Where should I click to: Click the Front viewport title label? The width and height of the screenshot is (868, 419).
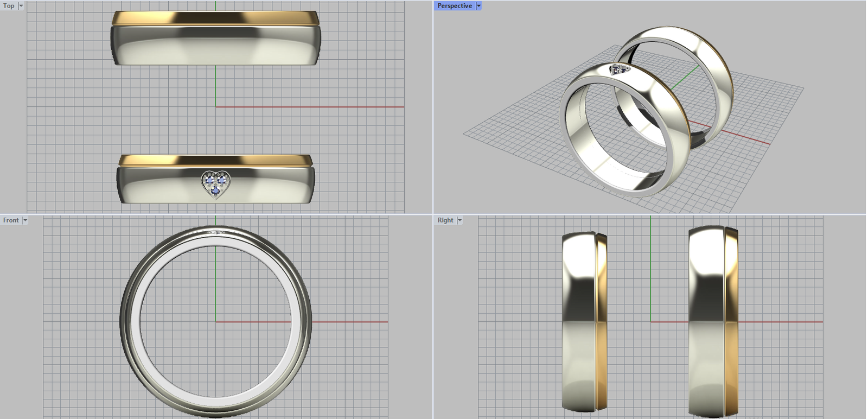click(11, 220)
